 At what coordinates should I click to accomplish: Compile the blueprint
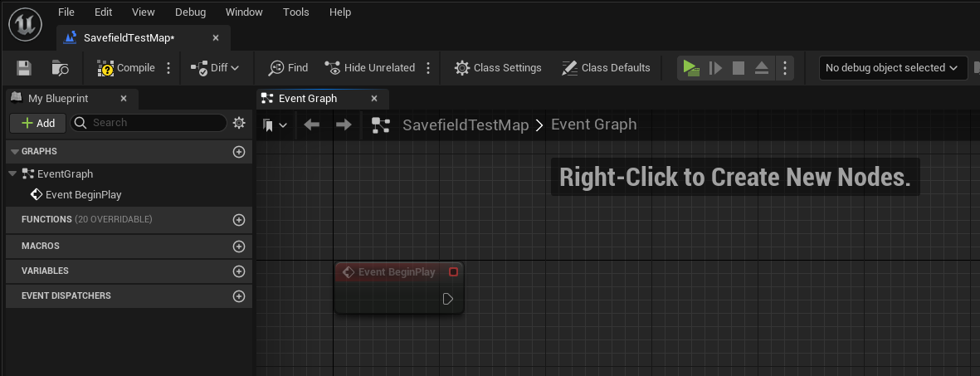[x=127, y=68]
